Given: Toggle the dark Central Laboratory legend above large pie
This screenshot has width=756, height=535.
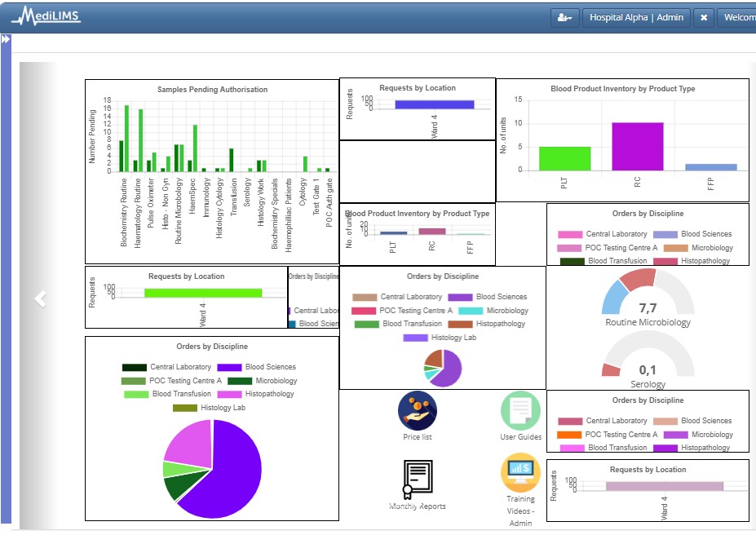Looking at the screenshot, I should (167, 367).
